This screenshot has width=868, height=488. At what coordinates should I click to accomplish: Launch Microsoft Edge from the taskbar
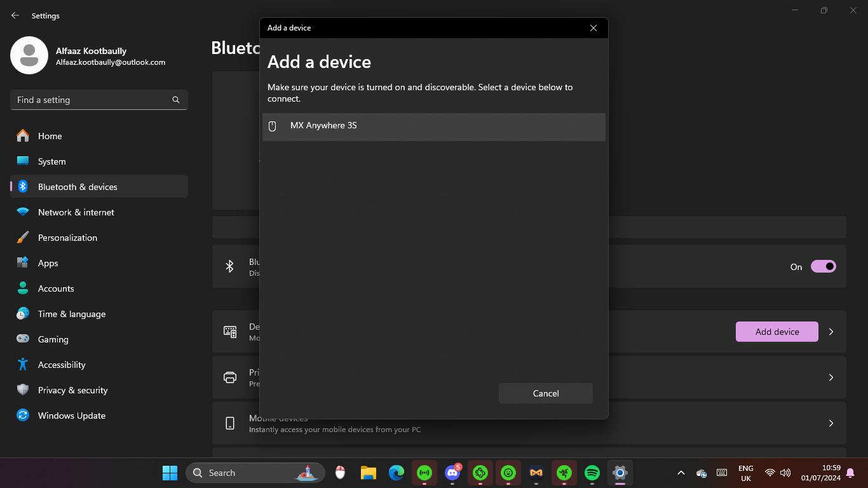(397, 473)
